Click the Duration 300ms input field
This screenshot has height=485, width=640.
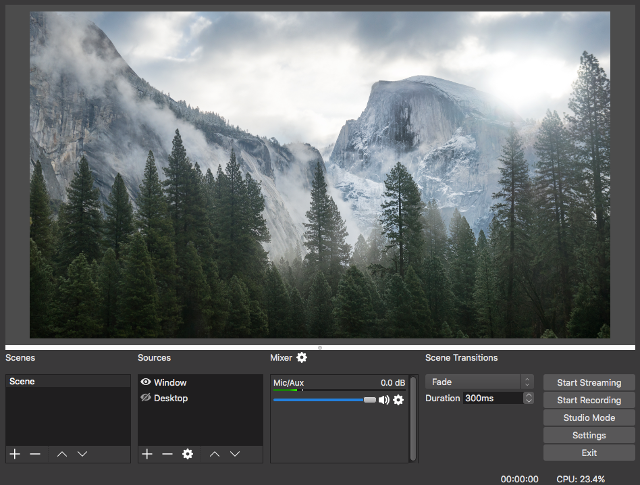493,398
